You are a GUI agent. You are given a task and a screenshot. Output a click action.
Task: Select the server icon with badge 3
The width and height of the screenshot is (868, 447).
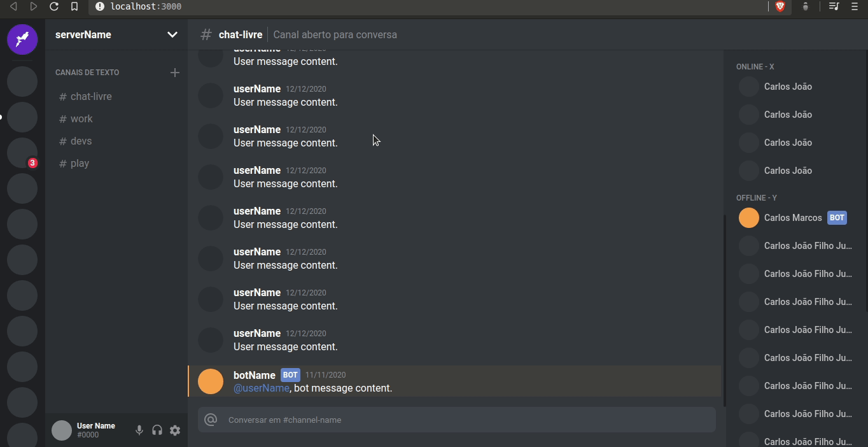(22, 153)
